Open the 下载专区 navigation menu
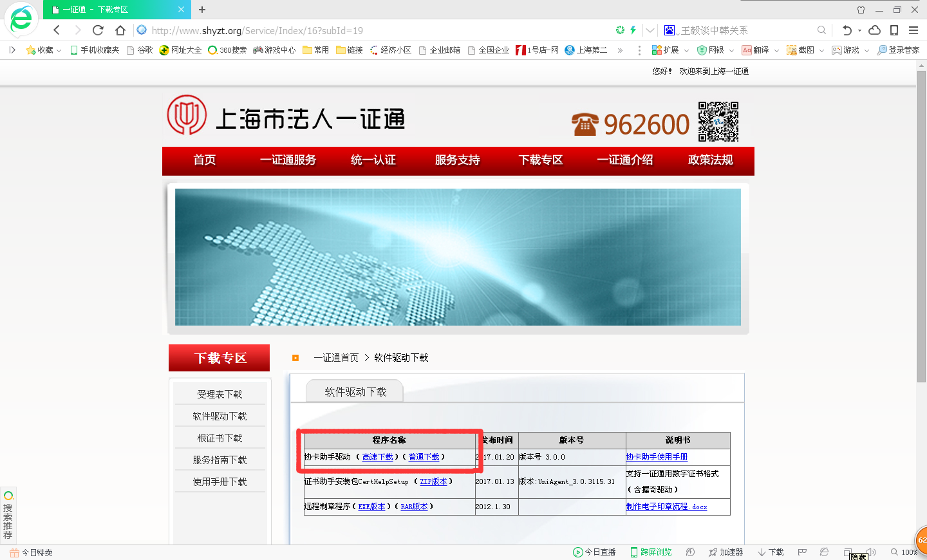 (x=541, y=160)
